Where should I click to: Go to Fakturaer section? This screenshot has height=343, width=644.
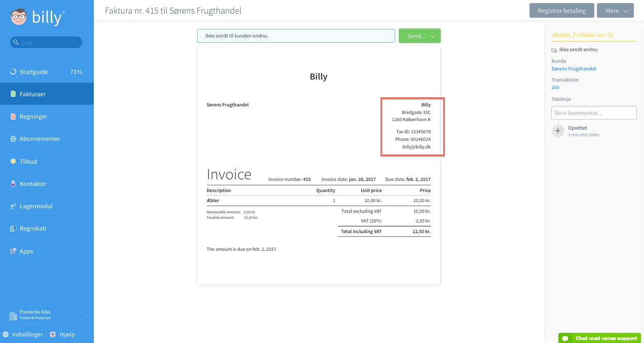pyautogui.click(x=47, y=94)
